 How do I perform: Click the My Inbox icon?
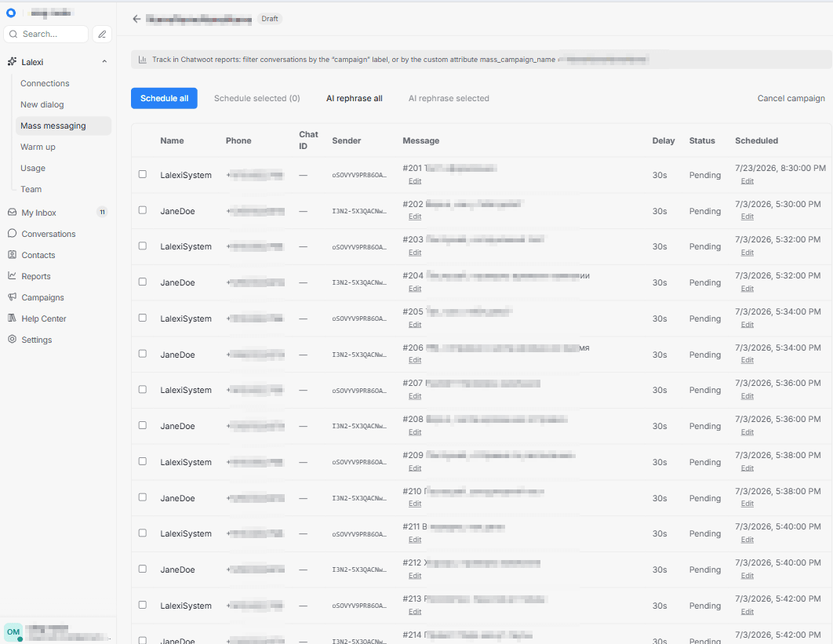pyautogui.click(x=13, y=212)
